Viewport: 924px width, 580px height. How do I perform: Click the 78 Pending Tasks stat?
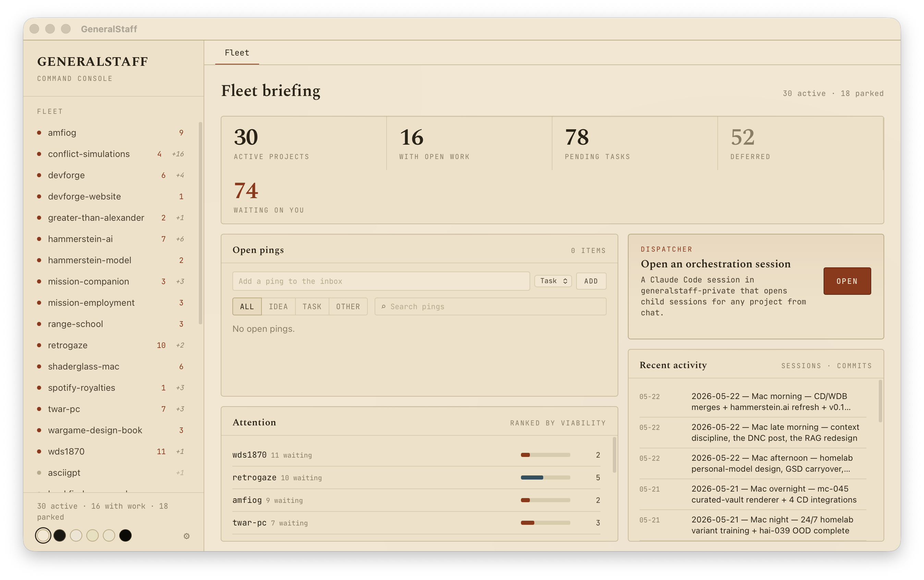[x=635, y=144]
